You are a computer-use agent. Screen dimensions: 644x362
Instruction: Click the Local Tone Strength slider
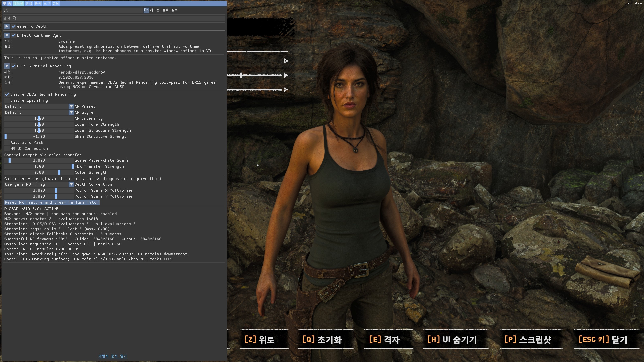tap(39, 125)
